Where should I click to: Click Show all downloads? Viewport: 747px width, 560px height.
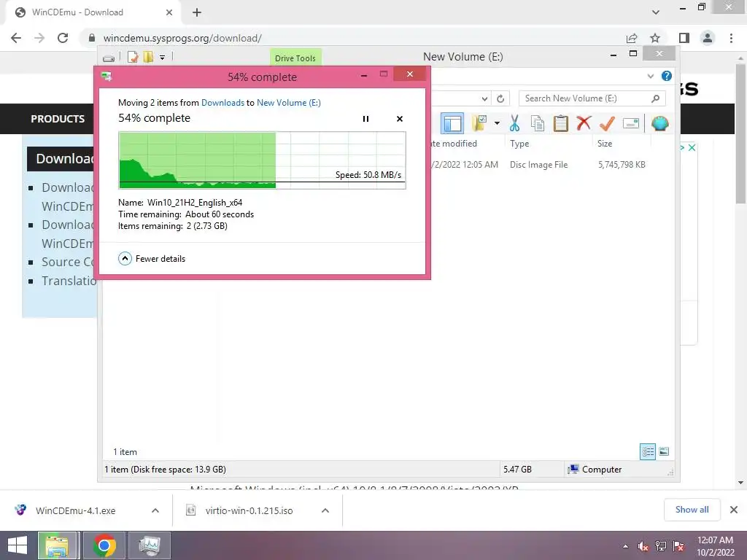coord(692,510)
